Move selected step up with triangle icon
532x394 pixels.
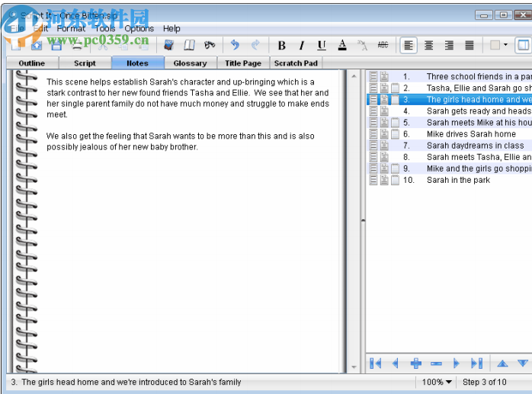(x=502, y=364)
